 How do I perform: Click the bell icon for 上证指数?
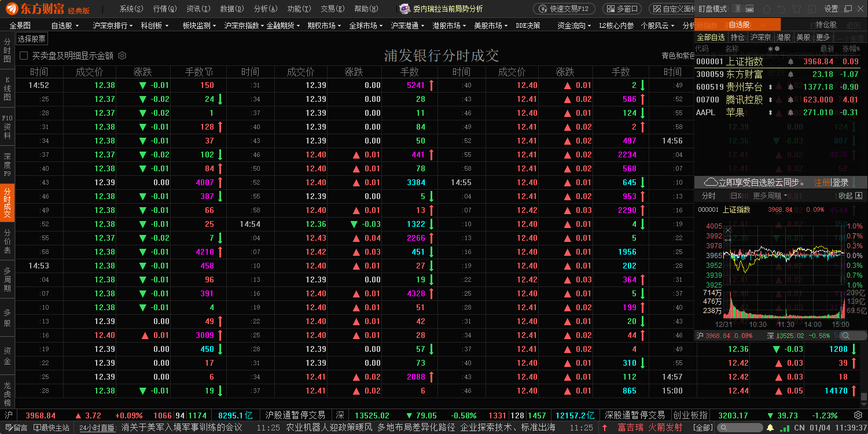[790, 61]
